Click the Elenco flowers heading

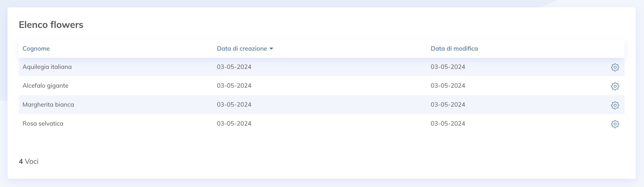51,25
